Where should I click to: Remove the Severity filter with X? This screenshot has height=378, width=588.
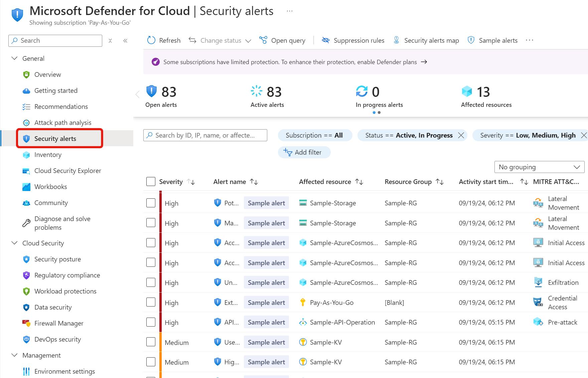584,135
